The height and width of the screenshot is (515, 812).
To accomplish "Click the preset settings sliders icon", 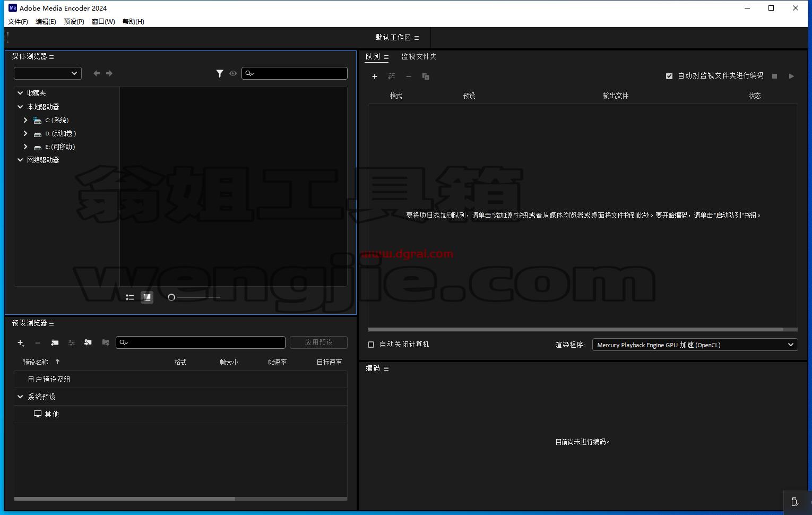I will click(72, 343).
